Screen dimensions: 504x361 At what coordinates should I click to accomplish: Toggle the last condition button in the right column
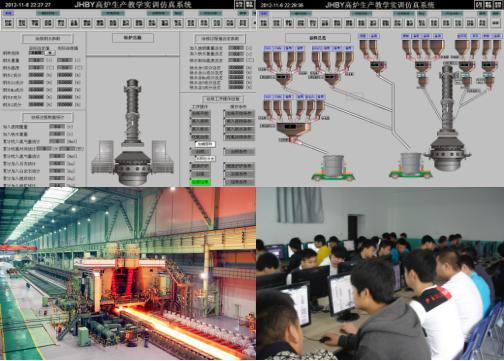coord(240,182)
